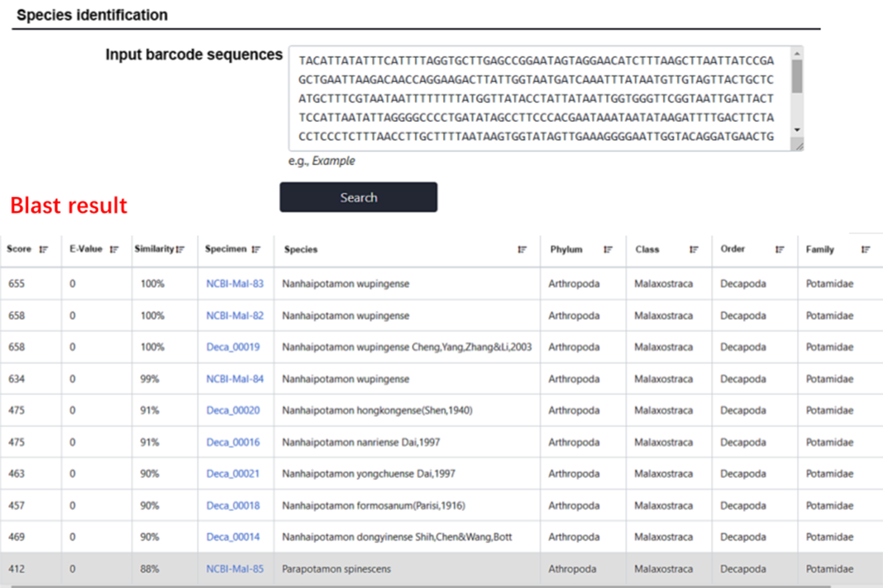The height and width of the screenshot is (588, 883).
Task: Sort by Similarity column icon
Action: [x=180, y=250]
